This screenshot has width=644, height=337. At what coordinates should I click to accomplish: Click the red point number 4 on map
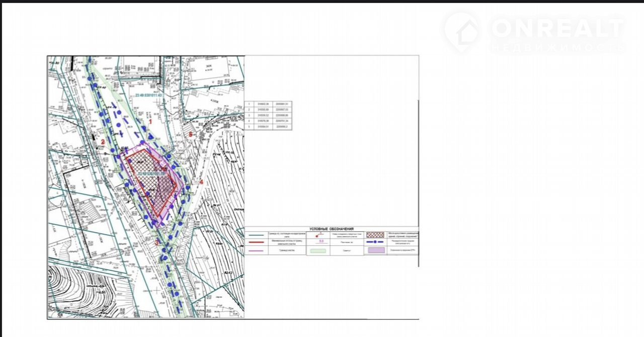[x=201, y=182]
